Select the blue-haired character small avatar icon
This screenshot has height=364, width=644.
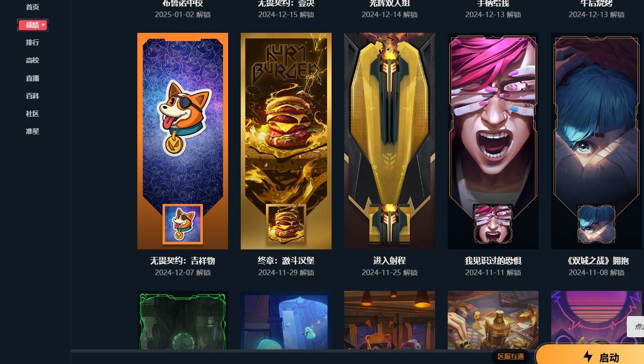pos(597,224)
